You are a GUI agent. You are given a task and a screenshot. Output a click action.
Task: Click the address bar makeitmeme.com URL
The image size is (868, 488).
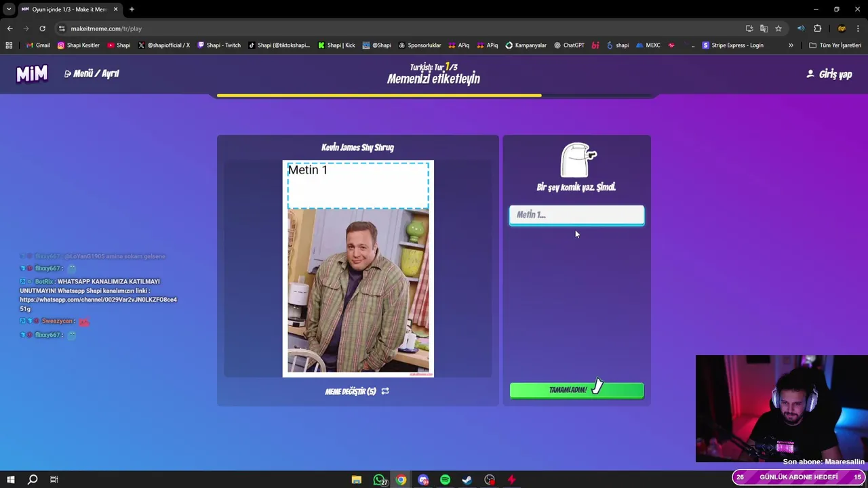pos(106,28)
